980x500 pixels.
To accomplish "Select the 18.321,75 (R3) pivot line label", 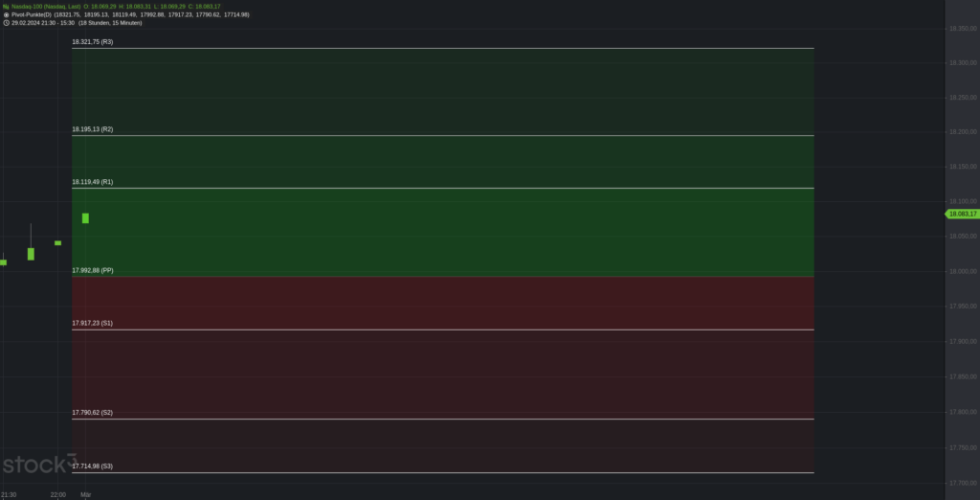I will coord(93,42).
